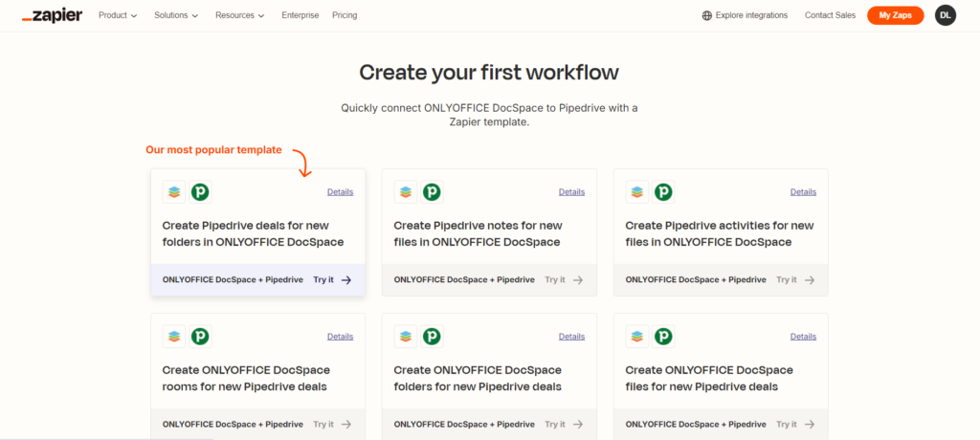Click Try it on DocSpace files card
Image resolution: width=980 pixels, height=440 pixels.
787,425
